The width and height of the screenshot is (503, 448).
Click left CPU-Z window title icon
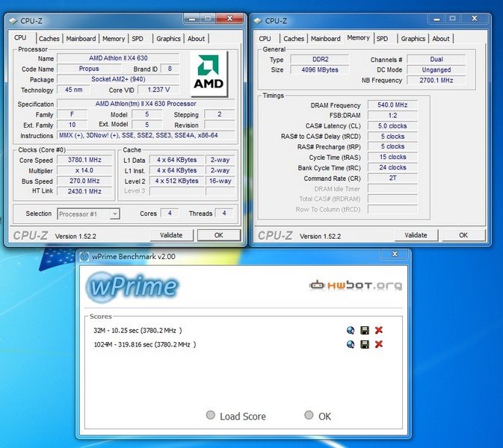[x=13, y=21]
